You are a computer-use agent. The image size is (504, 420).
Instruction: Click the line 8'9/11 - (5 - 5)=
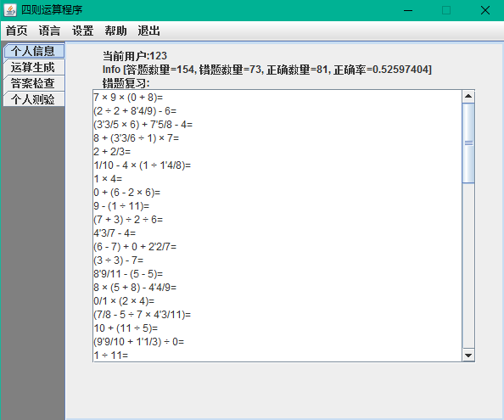(x=128, y=274)
